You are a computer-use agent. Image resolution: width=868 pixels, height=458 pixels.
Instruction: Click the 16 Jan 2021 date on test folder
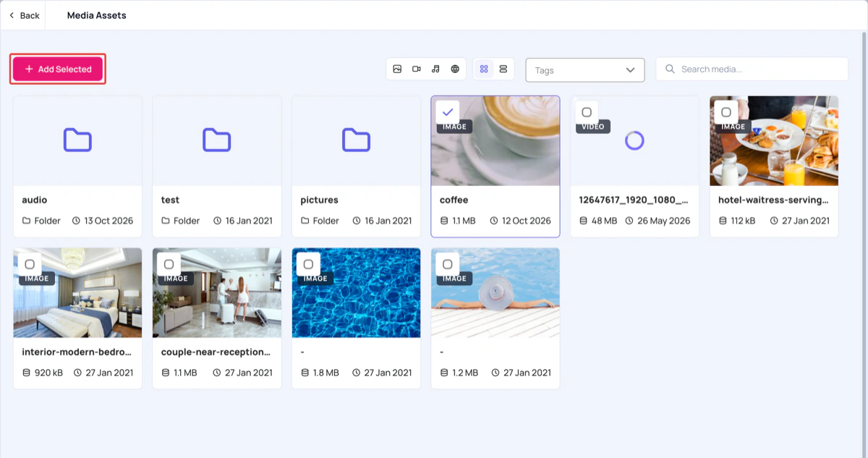pyautogui.click(x=249, y=221)
